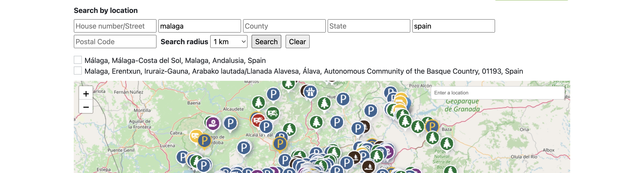Click the House number/Street input field
The image size is (644, 173).
115,26
